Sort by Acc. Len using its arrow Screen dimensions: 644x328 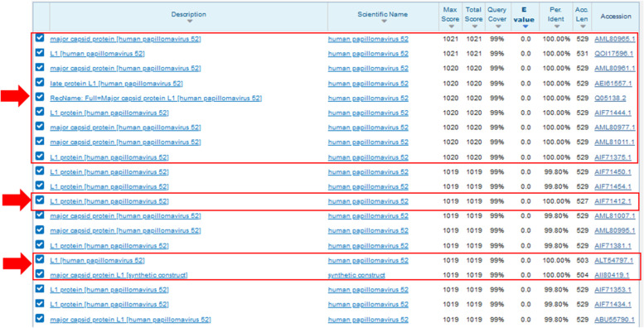pyautogui.click(x=583, y=27)
